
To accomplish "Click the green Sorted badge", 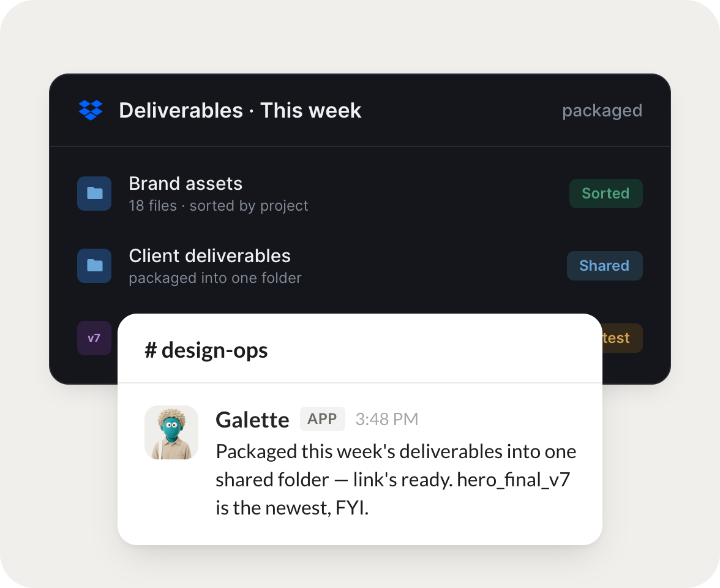I will tap(606, 194).
